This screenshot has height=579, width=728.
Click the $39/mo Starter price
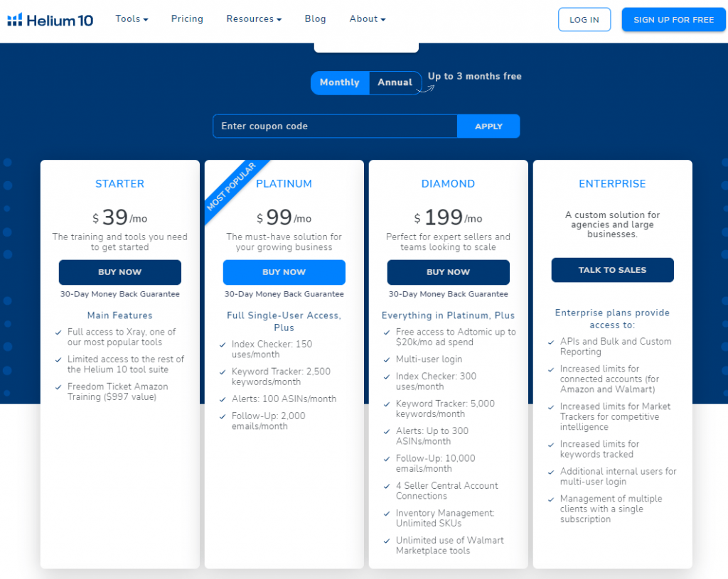point(119,217)
